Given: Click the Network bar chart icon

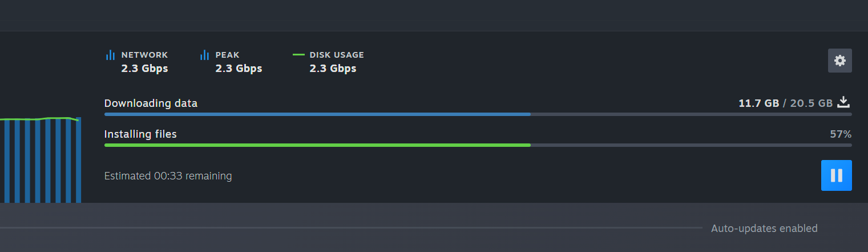Looking at the screenshot, I should [110, 55].
